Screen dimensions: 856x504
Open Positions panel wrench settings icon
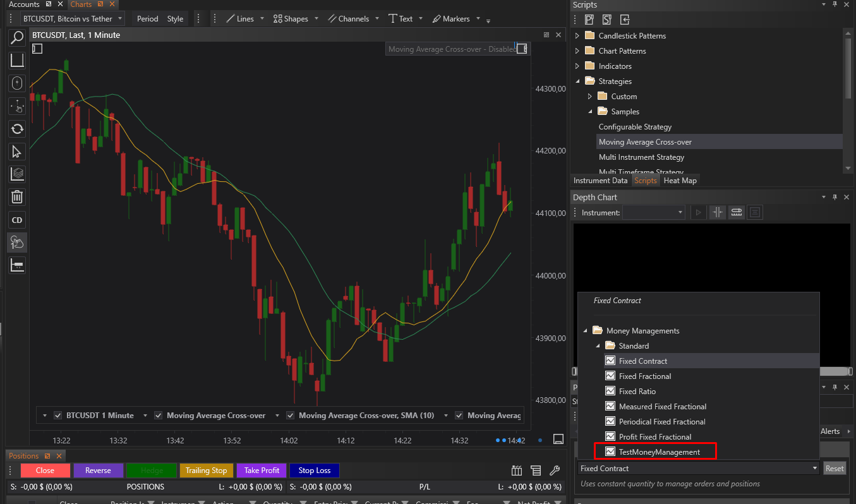(555, 471)
